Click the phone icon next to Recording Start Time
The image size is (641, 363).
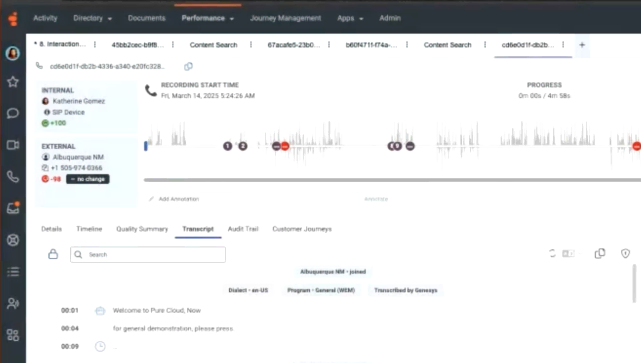click(151, 90)
